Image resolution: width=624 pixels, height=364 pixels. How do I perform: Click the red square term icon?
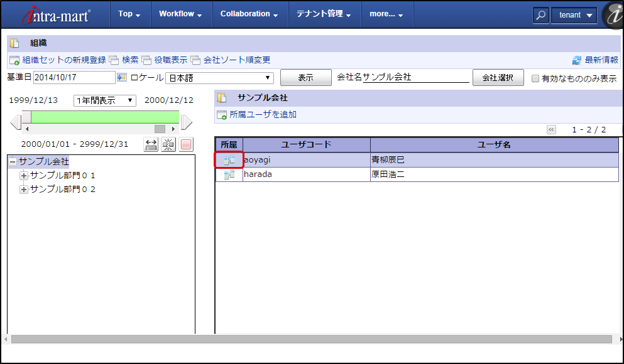(x=186, y=144)
